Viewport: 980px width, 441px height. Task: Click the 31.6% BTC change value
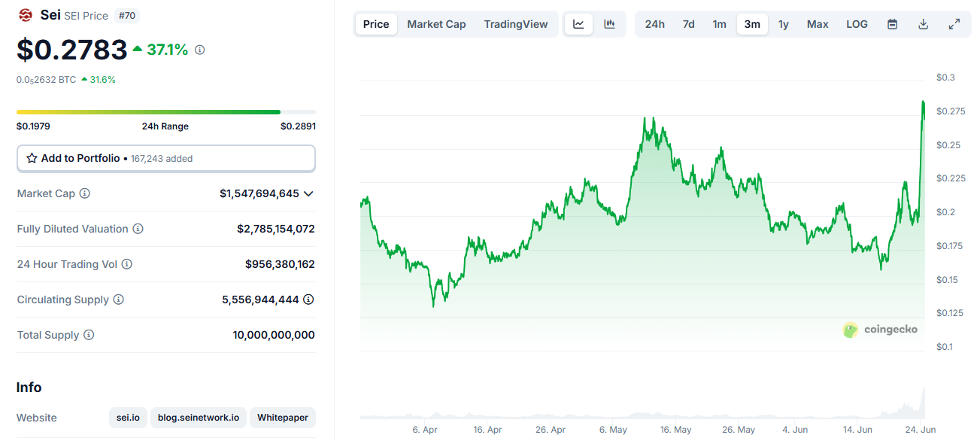tap(103, 79)
